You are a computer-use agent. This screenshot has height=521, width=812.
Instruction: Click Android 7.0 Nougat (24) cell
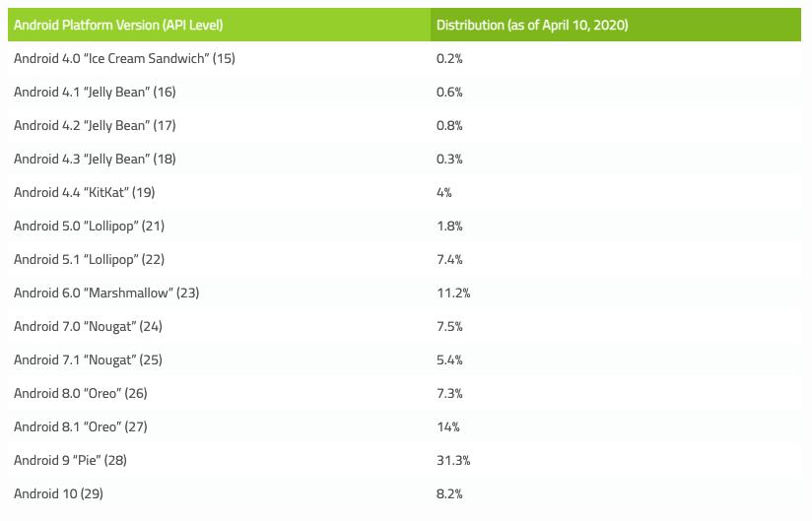[88, 326]
